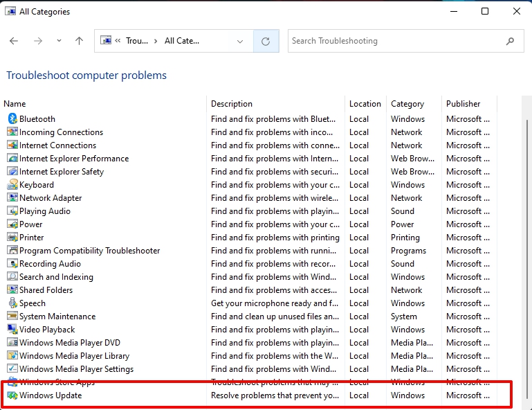
Task: Click 'Power' category cell
Action: point(402,224)
